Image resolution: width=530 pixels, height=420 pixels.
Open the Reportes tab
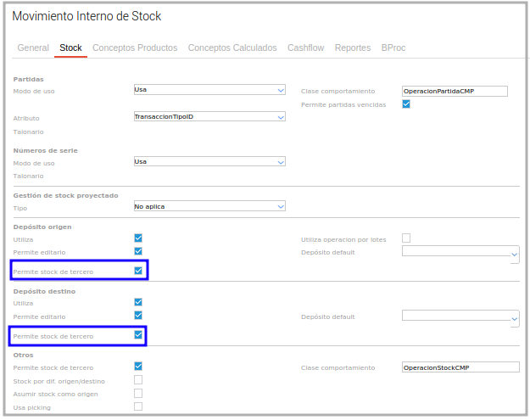[353, 48]
